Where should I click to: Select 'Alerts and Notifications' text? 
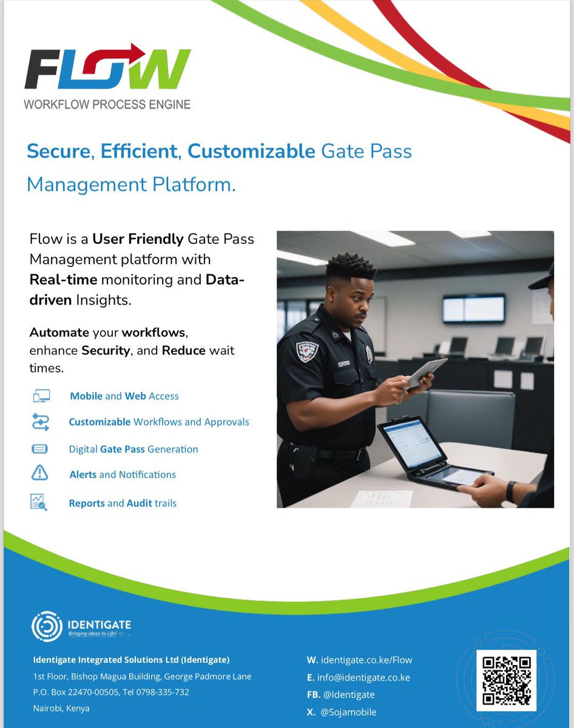click(123, 474)
